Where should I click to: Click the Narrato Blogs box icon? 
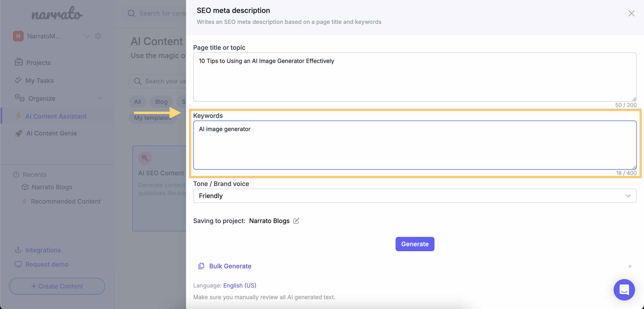[25, 187]
